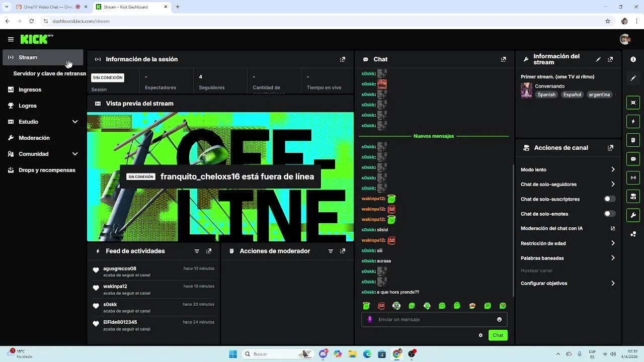Click the pencil icon in right sidebar

(x=633, y=78)
